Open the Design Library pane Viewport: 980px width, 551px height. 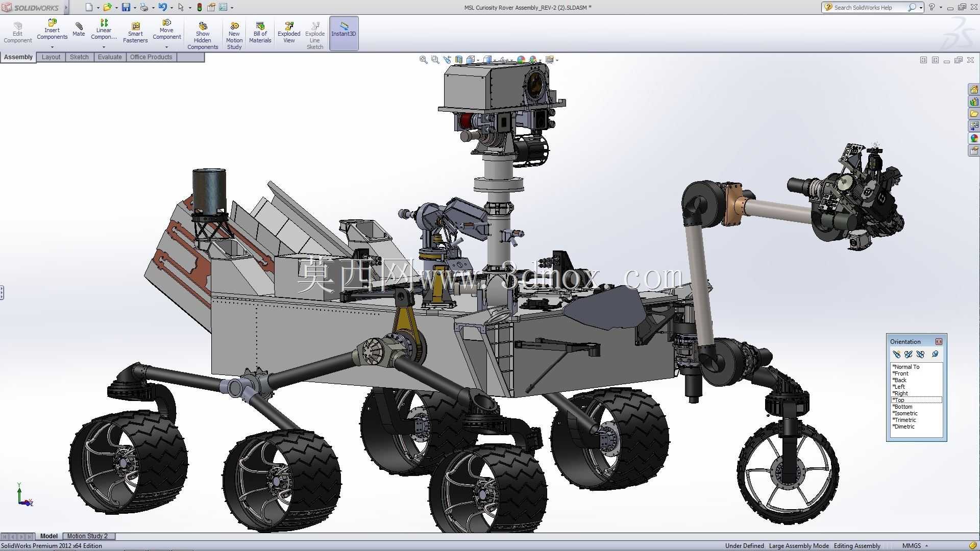click(974, 102)
